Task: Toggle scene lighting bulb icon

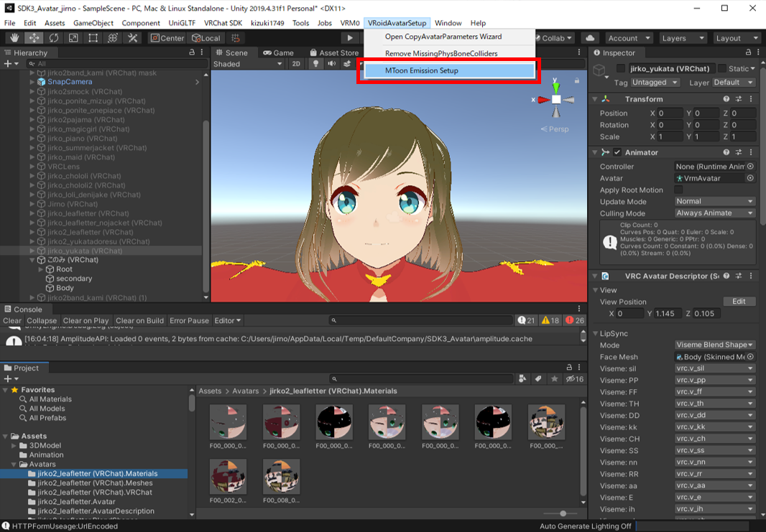Action: point(315,64)
